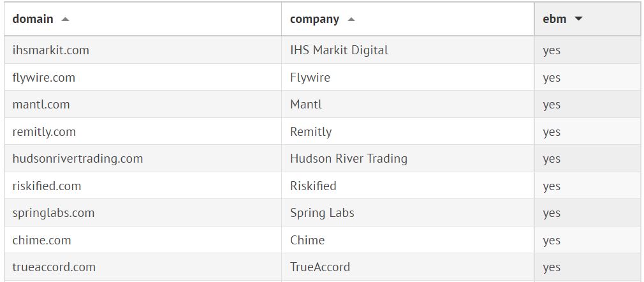Viewport: 644px width, 282px height.
Task: Select the mantl.com domain cell
Action: click(41, 105)
